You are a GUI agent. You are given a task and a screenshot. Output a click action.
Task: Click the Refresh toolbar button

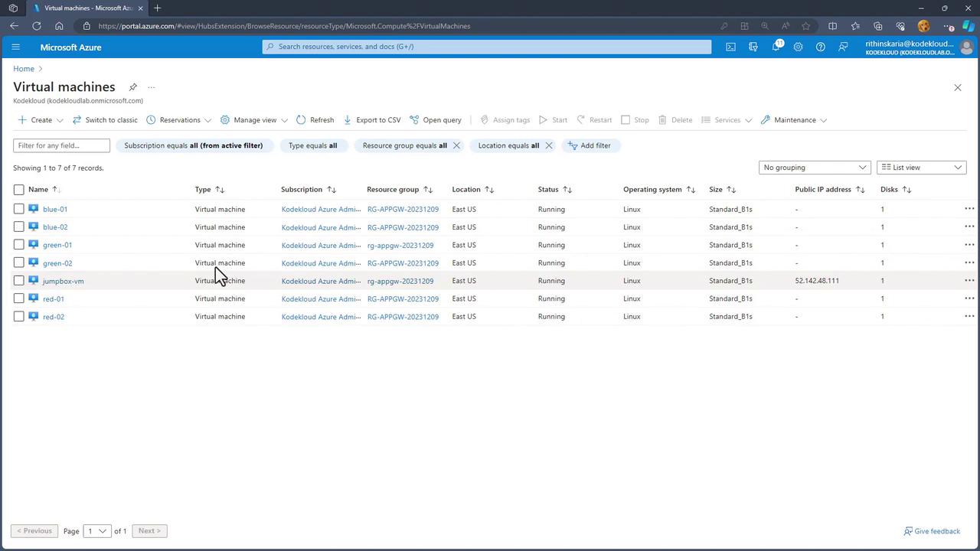315,120
